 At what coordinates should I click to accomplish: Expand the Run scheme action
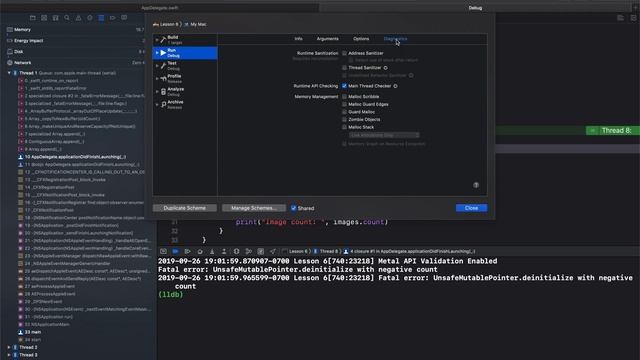tap(157, 53)
